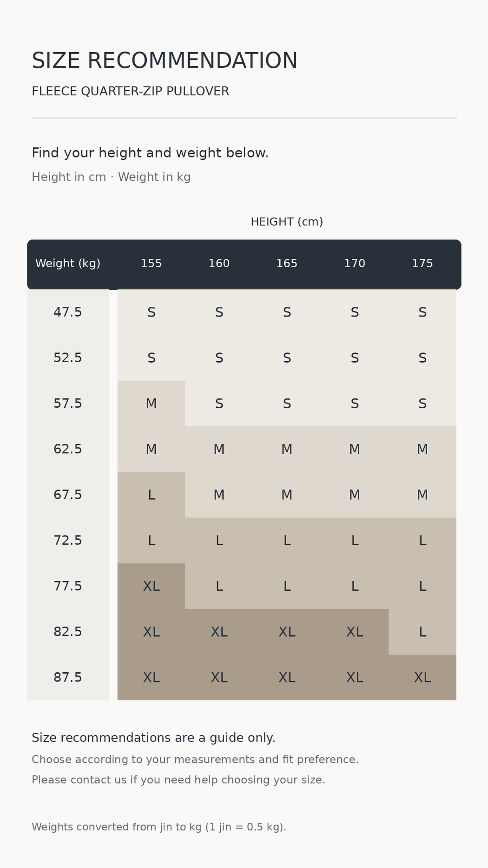The image size is (488, 868).
Task: Click the Fleece Quarter-Zip Pullover subtitle
Action: click(130, 91)
